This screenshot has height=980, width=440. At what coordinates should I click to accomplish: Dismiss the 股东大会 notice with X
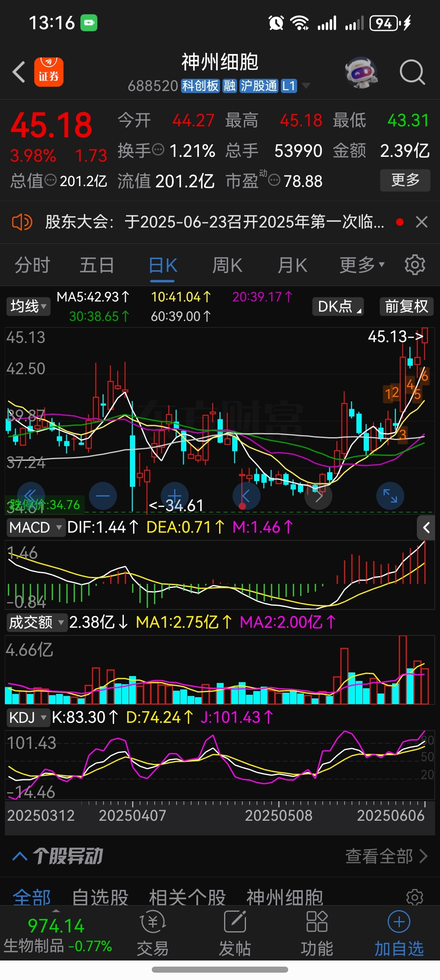click(422, 222)
